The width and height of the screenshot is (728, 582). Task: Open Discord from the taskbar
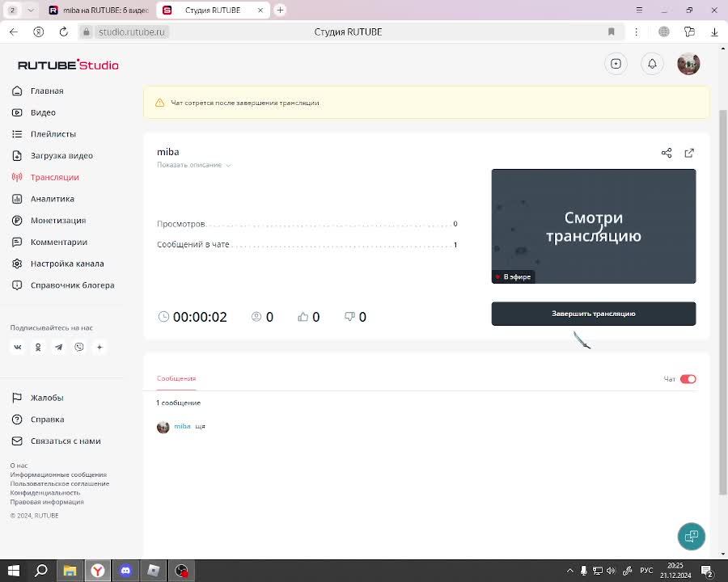click(x=125, y=571)
